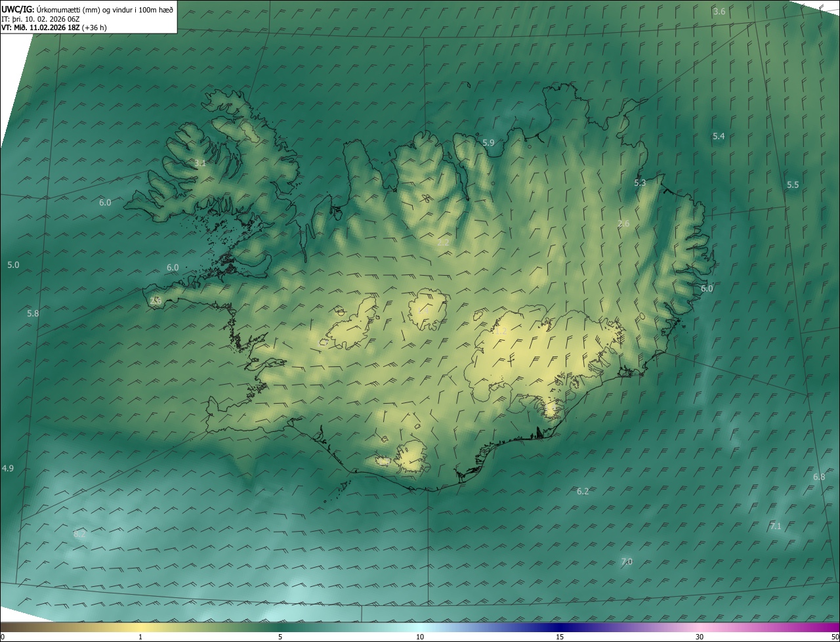Click the 0 tick on the color scale

(x=3, y=637)
